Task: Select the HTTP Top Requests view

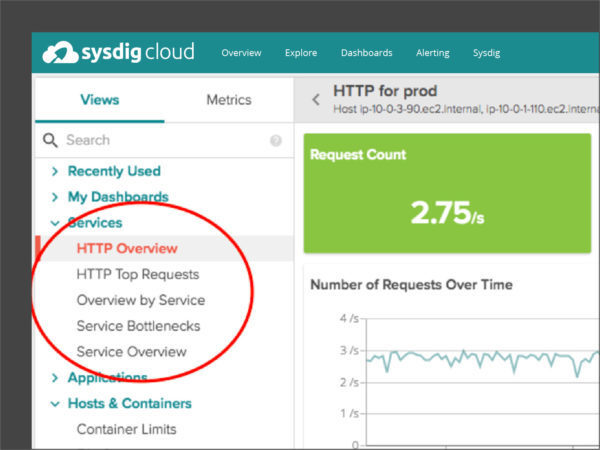Action: 138,274
